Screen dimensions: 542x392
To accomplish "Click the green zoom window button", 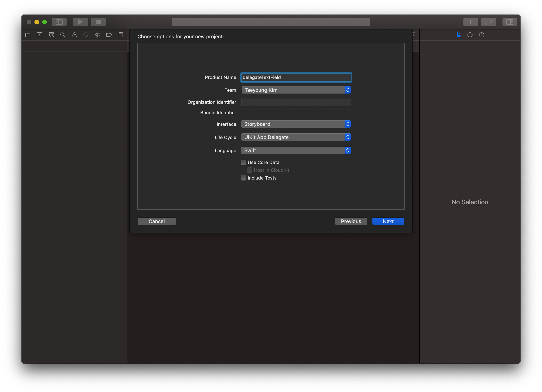I will click(x=45, y=22).
